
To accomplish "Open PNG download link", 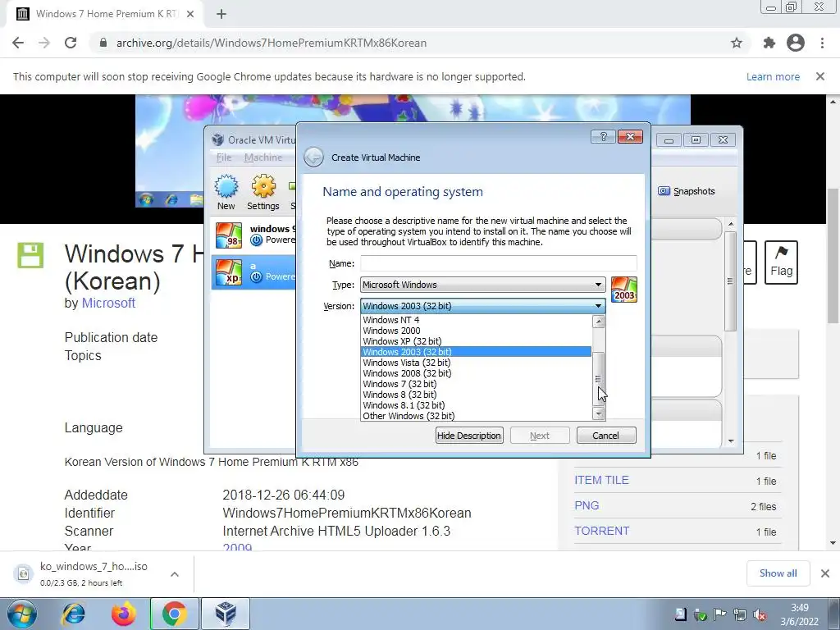I will [x=587, y=505].
